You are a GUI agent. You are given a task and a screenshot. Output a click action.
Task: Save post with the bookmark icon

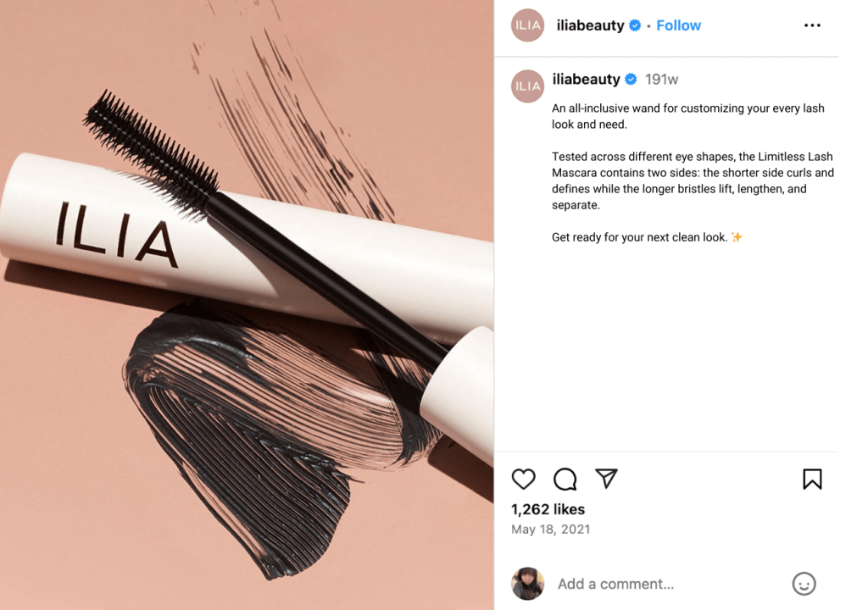(x=812, y=479)
